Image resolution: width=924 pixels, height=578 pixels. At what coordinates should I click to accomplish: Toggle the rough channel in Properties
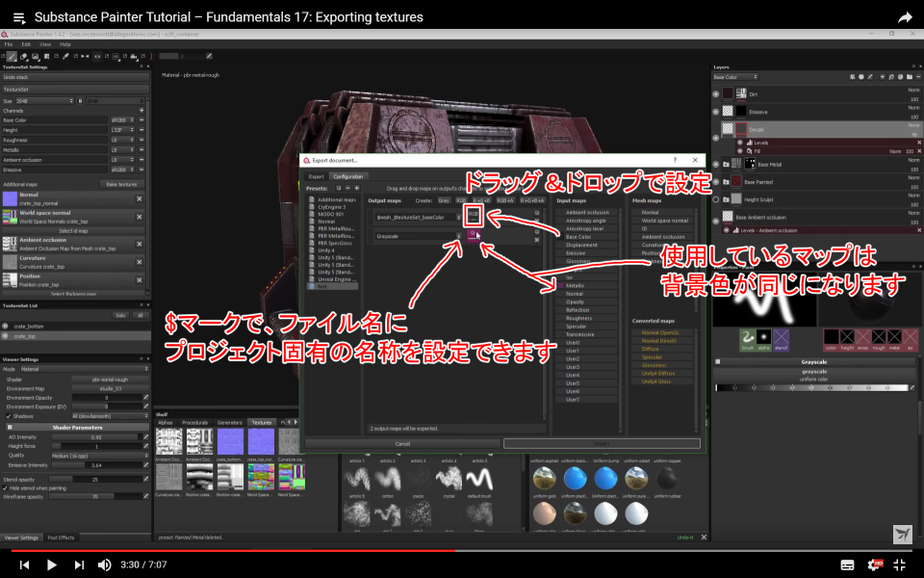[879, 338]
